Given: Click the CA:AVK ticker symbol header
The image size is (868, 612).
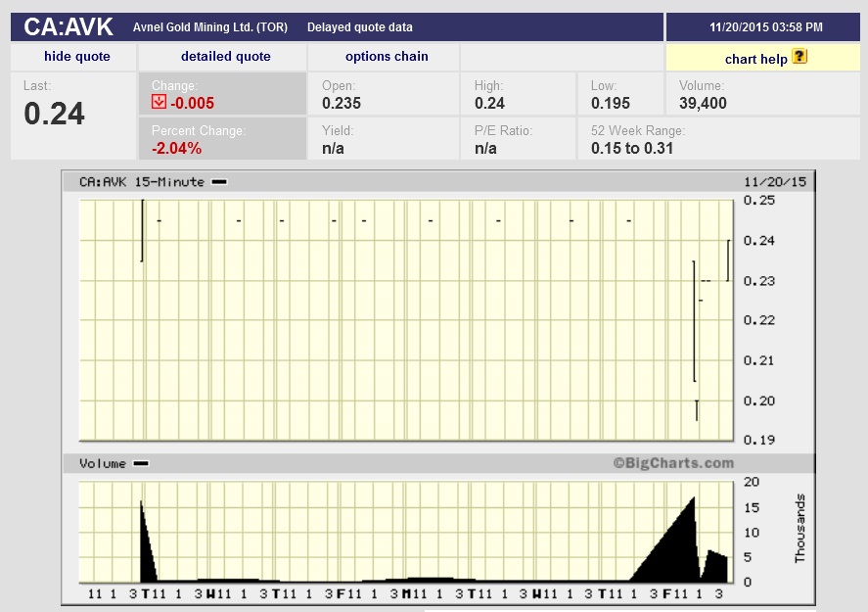Looking at the screenshot, I should click(x=69, y=26).
